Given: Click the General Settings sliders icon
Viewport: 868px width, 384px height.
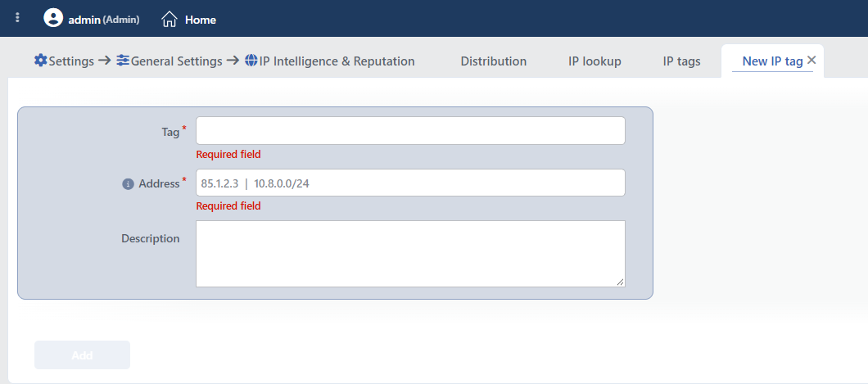Looking at the screenshot, I should pyautogui.click(x=123, y=61).
